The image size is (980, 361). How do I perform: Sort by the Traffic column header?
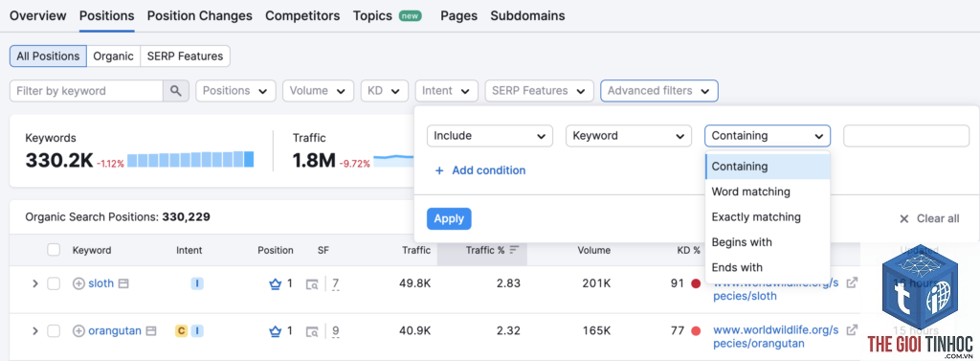pos(415,250)
